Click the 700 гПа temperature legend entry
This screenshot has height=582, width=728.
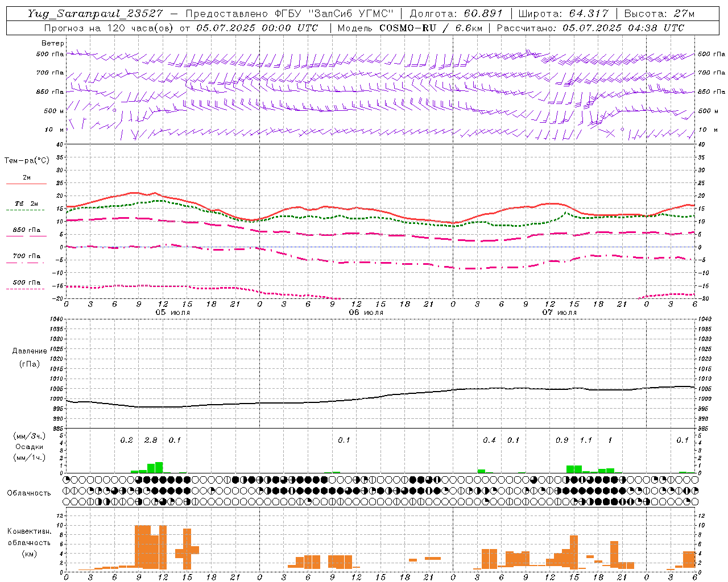pyautogui.click(x=27, y=256)
